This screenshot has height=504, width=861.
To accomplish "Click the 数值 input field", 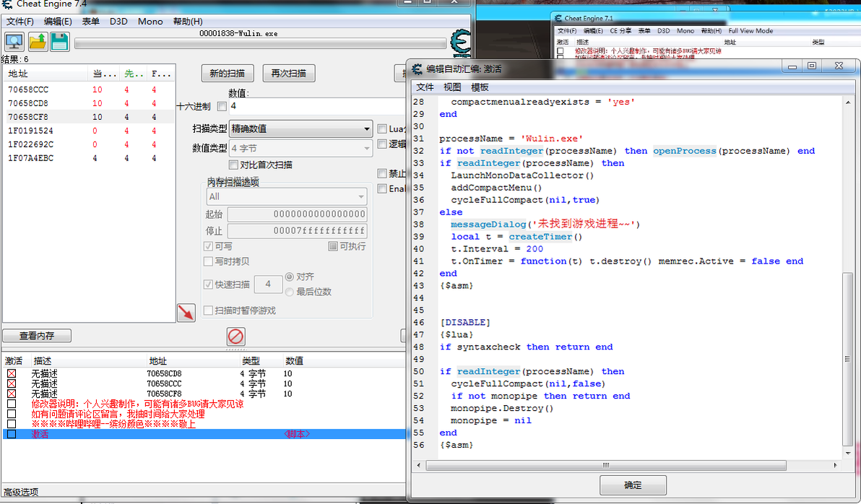I will pos(317,106).
